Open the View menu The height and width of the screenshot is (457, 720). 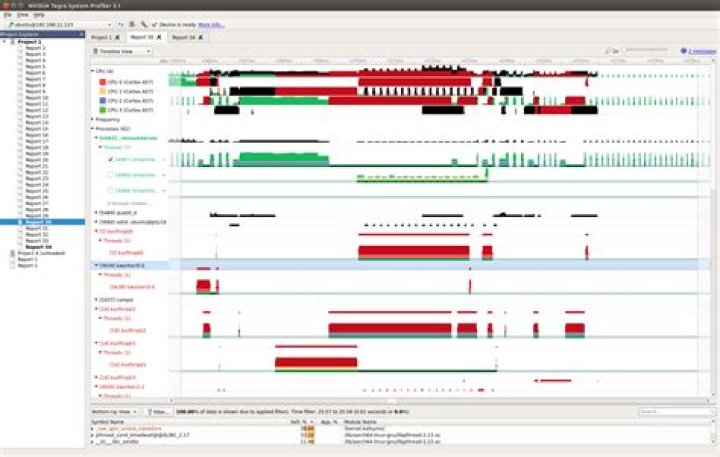coord(22,15)
